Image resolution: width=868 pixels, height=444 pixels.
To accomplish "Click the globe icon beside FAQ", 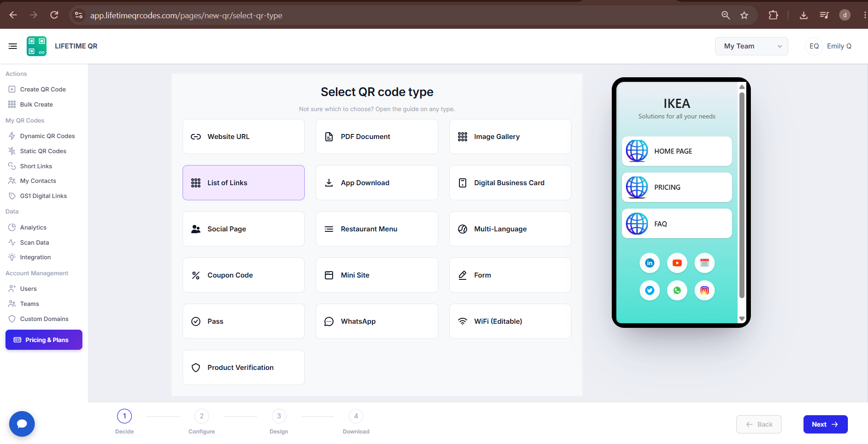I will 637,224.
